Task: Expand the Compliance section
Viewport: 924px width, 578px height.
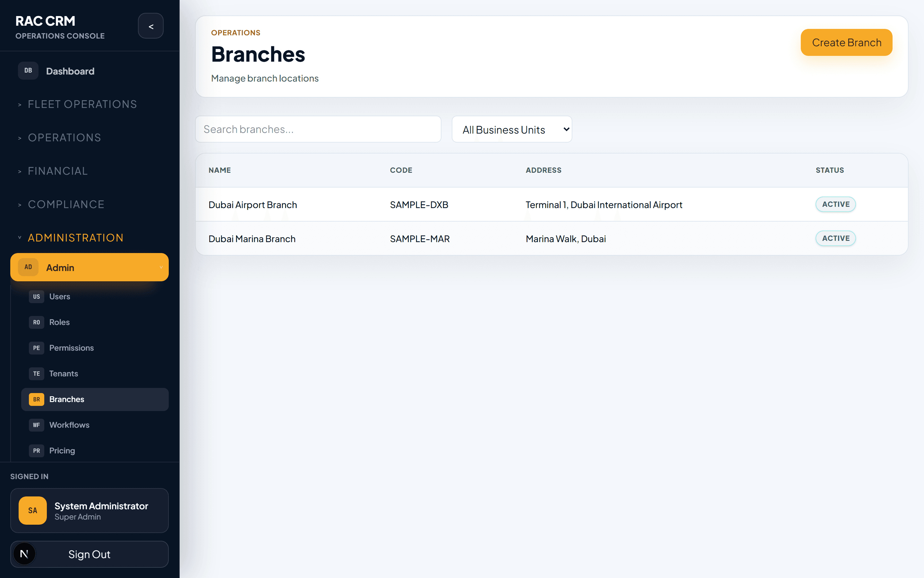Action: point(62,205)
